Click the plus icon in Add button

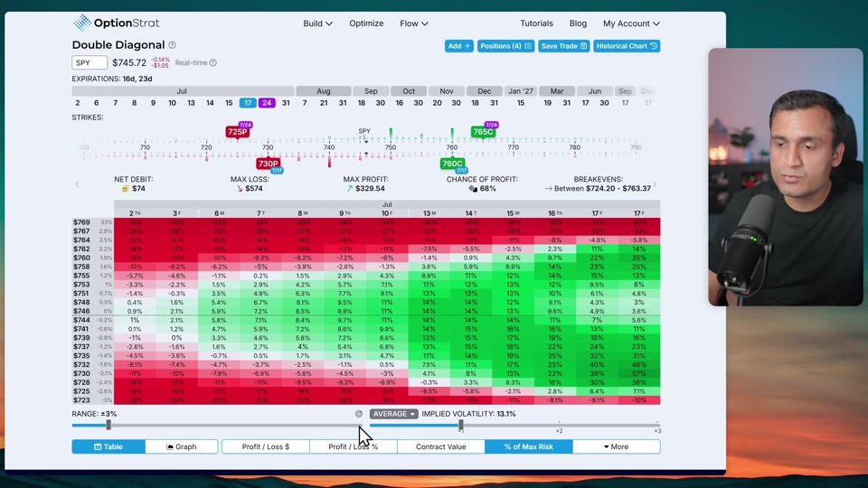(x=467, y=46)
